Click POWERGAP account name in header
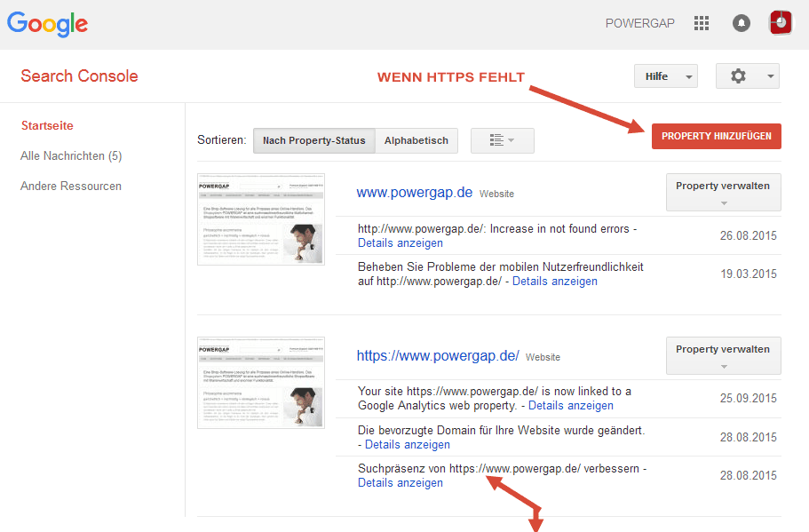 click(x=639, y=23)
